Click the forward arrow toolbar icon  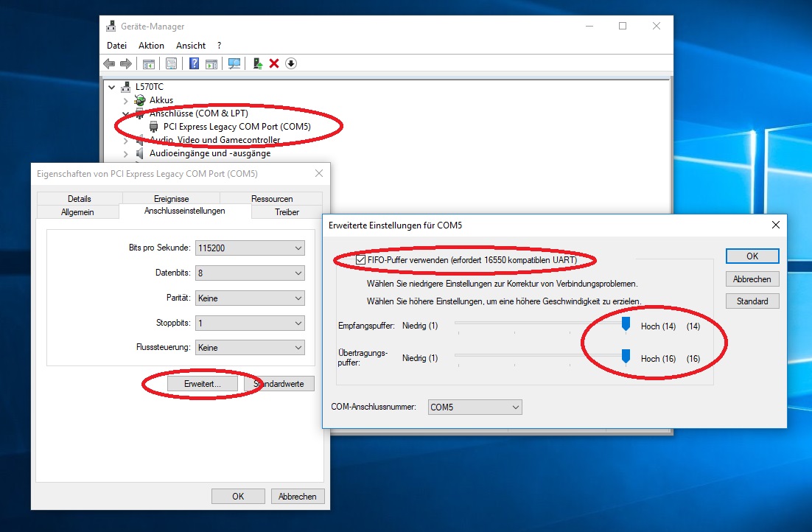pos(126,63)
